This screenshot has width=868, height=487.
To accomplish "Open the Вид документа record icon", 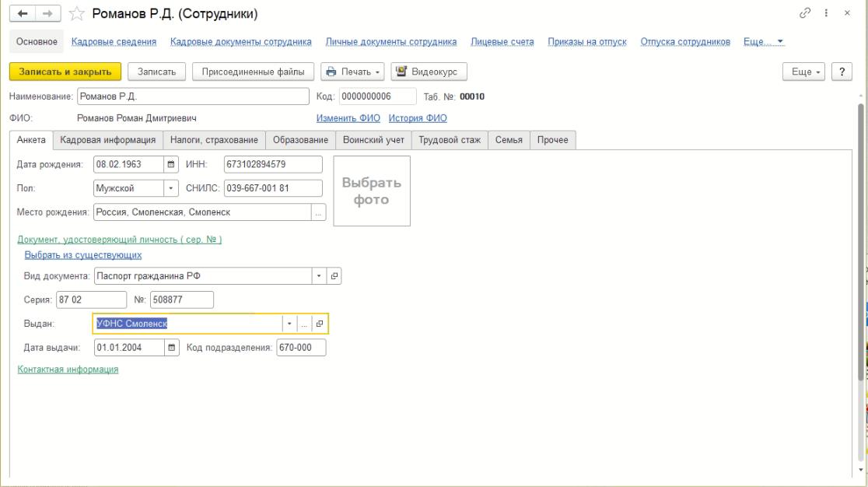I will (x=334, y=275).
